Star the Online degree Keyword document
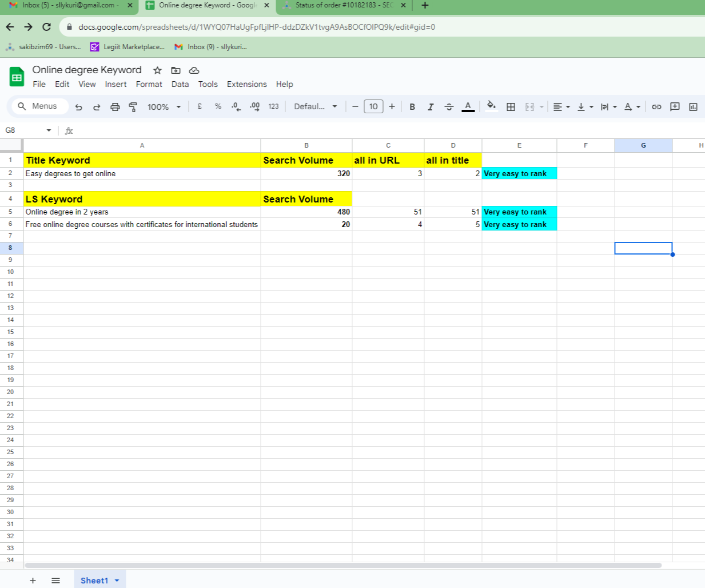Viewport: 705px width, 588px height. click(157, 70)
